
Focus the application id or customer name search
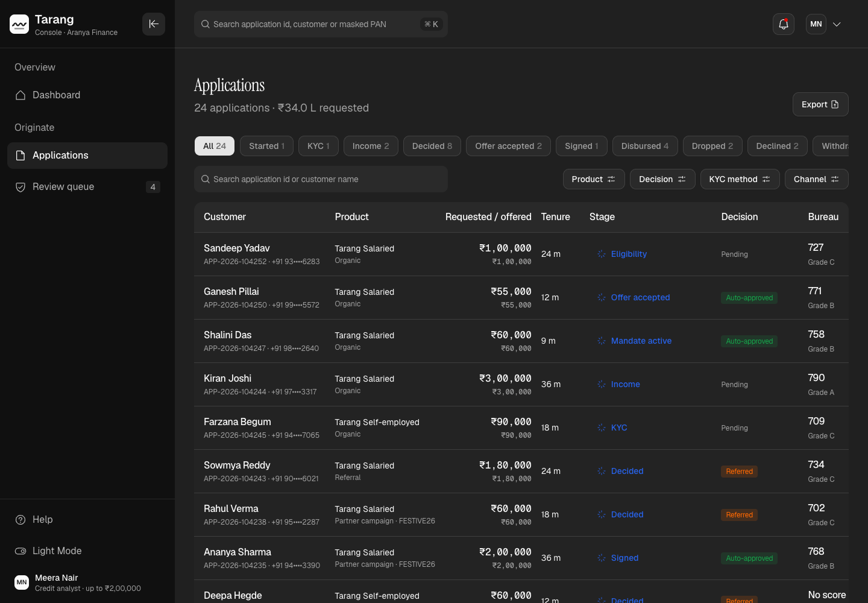(321, 179)
